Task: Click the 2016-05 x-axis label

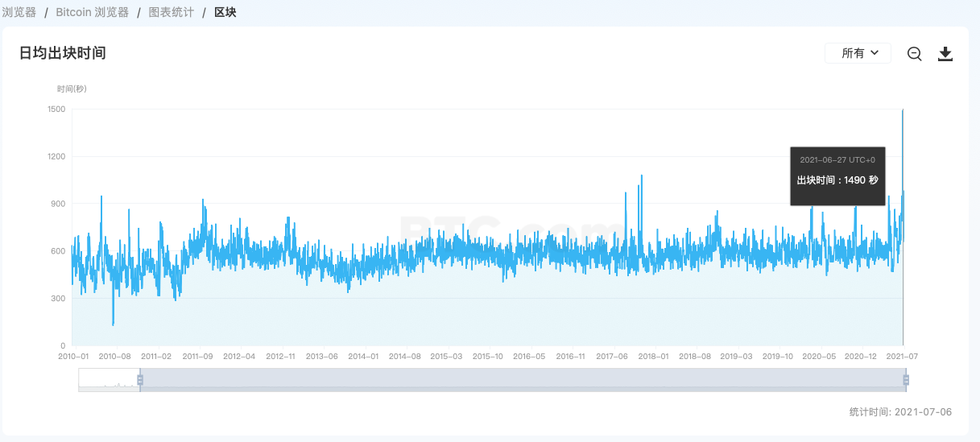Action: point(529,356)
